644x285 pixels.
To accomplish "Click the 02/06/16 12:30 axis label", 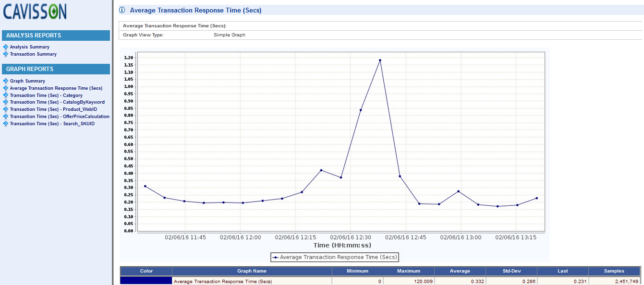I will (x=351, y=237).
